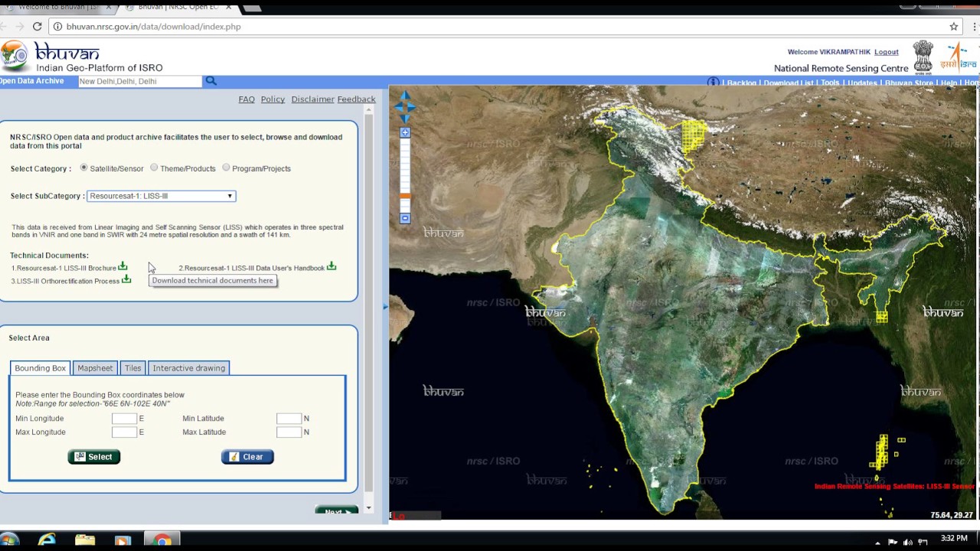Image resolution: width=980 pixels, height=551 pixels.
Task: Open the info icon in blue menu bar
Action: pyautogui.click(x=713, y=82)
